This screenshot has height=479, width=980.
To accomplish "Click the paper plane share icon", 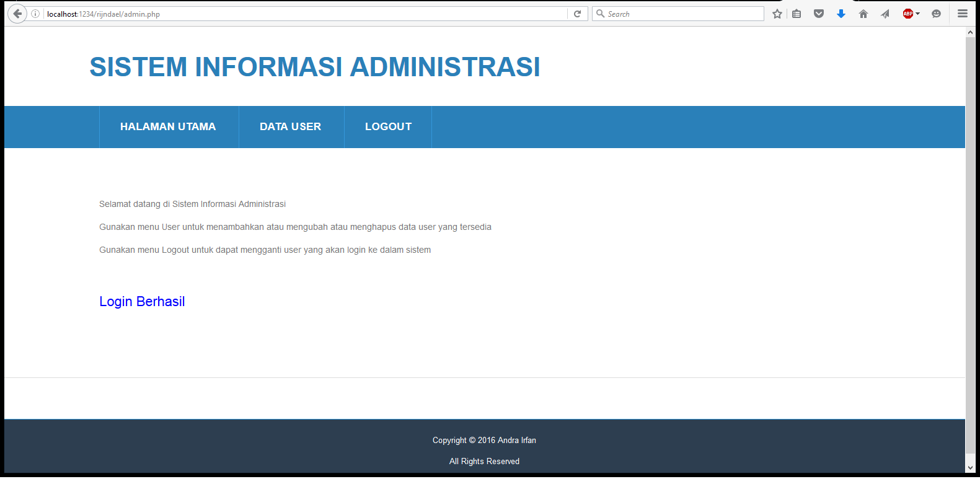I will click(x=885, y=14).
